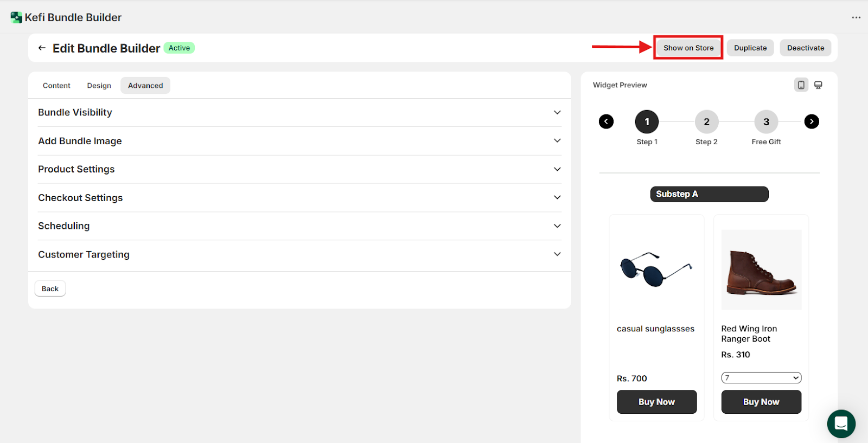Switch to the Content tab
Viewport: 868px width, 443px height.
tap(56, 86)
